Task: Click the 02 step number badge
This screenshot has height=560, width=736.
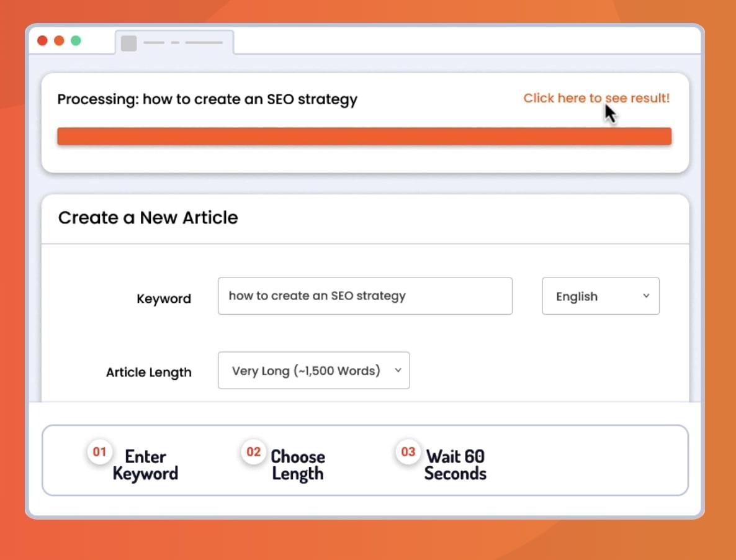Action: pyautogui.click(x=253, y=452)
